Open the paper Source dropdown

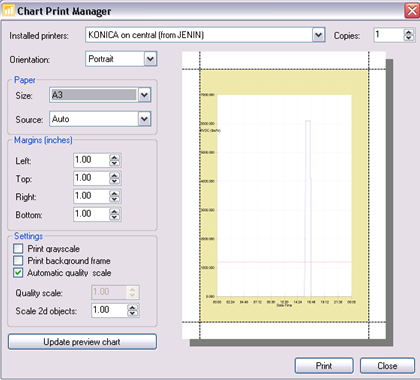[144, 119]
